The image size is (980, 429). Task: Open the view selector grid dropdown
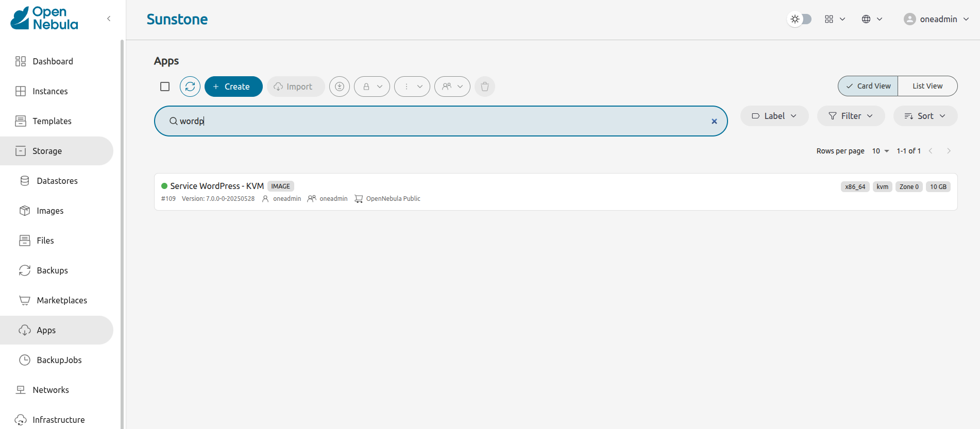pos(835,19)
